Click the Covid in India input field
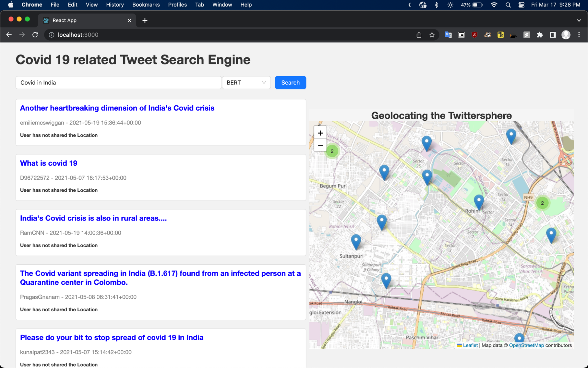Image resolution: width=588 pixels, height=368 pixels. pyautogui.click(x=119, y=82)
